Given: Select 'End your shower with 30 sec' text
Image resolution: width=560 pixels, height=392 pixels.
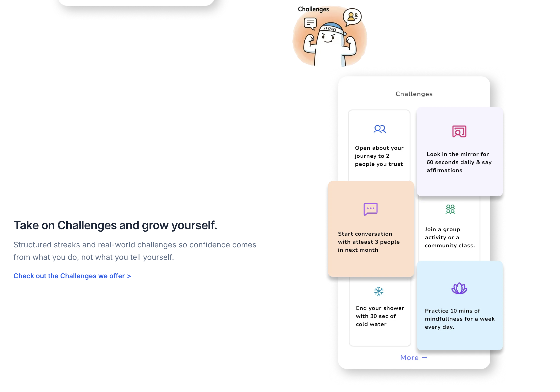Looking at the screenshot, I should click(x=380, y=316).
